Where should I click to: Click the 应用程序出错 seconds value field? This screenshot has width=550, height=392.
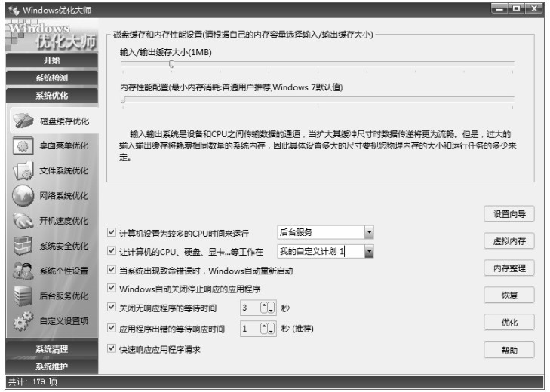click(x=250, y=329)
